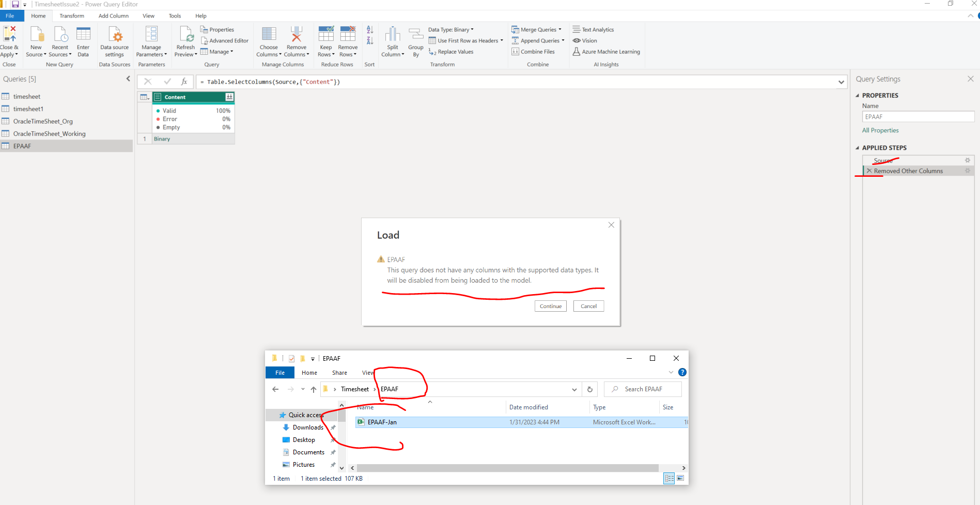Screen dimensions: 980x505
Task: Close the Load dialog
Action: 611,225
